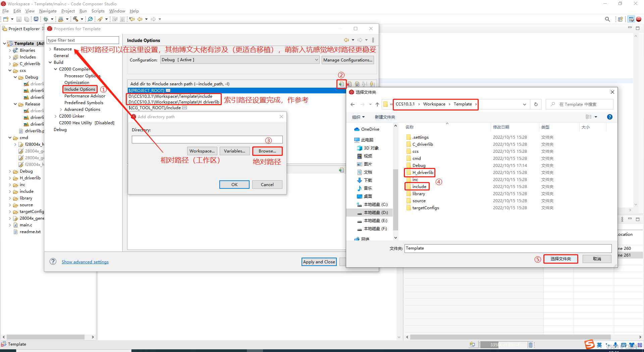Viewport: 644px width, 352px height.
Task: Click Manage Configurations... button
Action: [348, 60]
